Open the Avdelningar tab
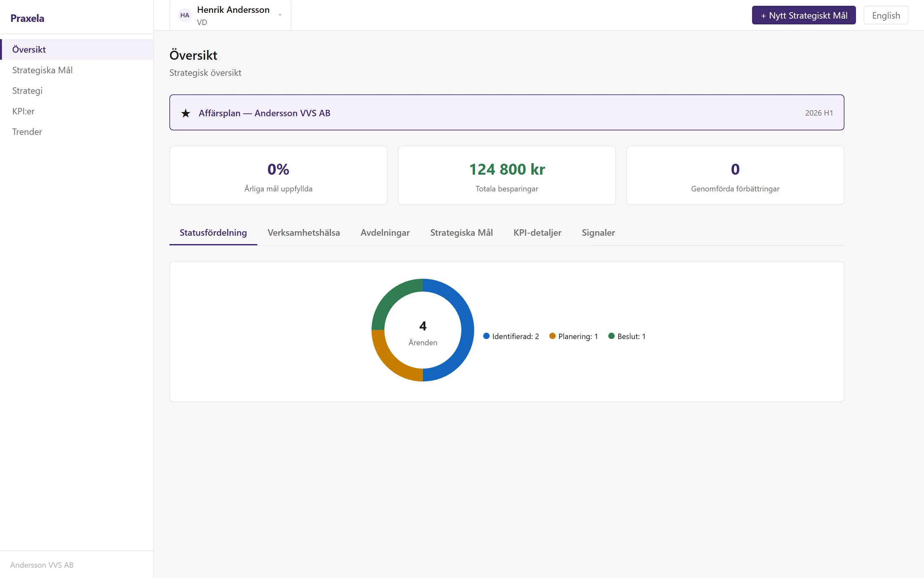The image size is (924, 578). [x=385, y=232]
